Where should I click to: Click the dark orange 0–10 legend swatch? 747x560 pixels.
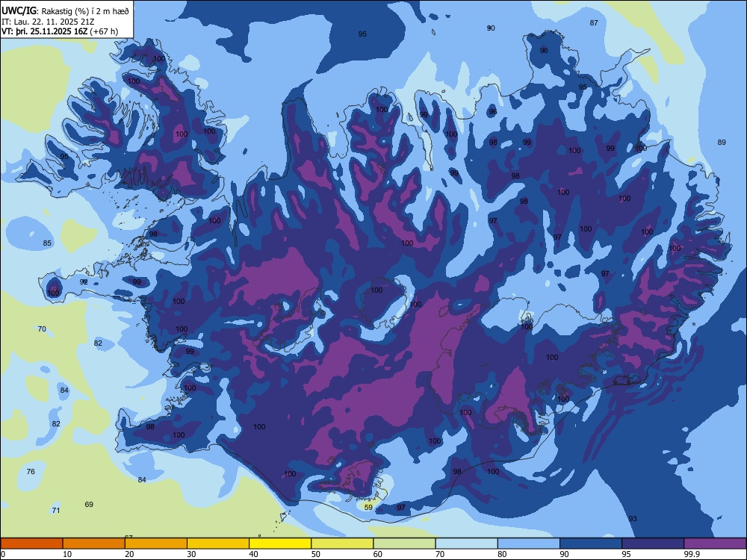(x=31, y=544)
